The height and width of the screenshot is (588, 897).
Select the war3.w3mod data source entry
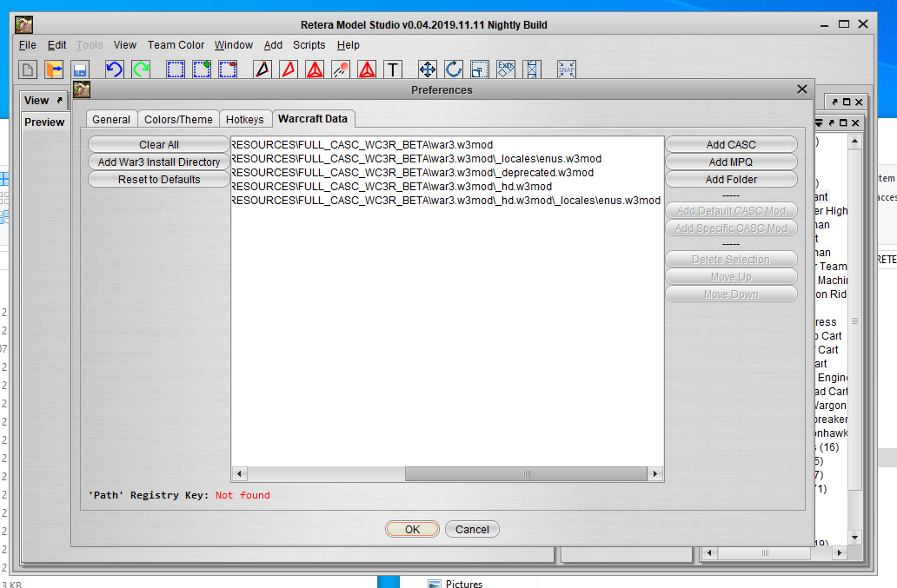pos(447,144)
